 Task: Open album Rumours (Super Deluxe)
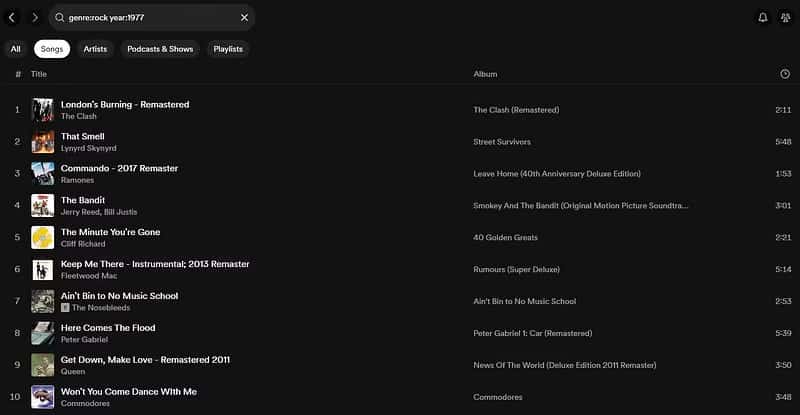point(516,270)
